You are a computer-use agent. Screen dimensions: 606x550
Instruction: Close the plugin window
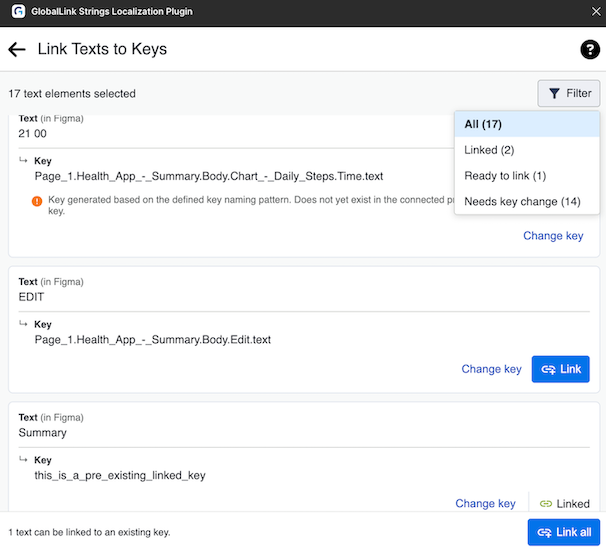point(596,12)
